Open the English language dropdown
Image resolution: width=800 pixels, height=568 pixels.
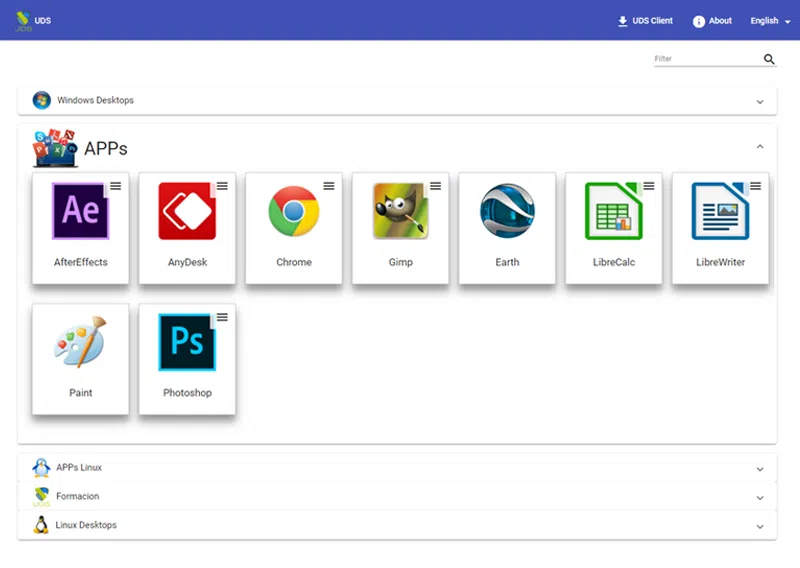point(770,21)
